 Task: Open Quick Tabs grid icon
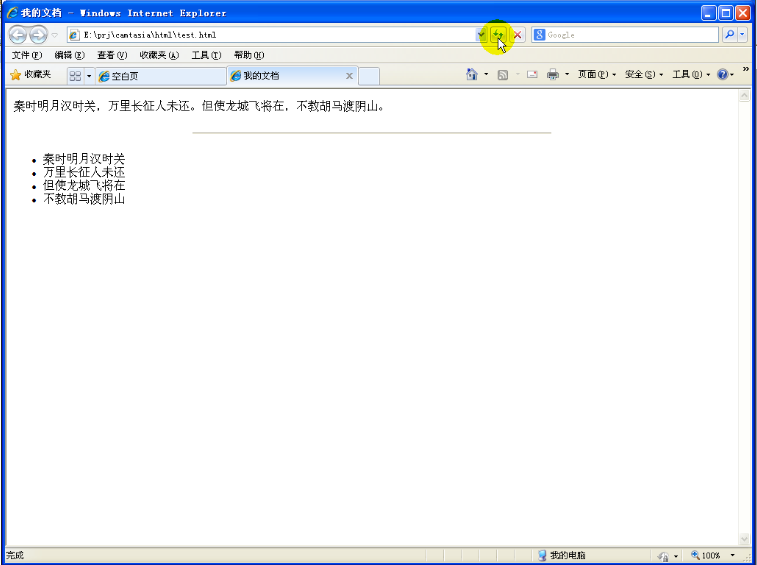click(x=75, y=76)
